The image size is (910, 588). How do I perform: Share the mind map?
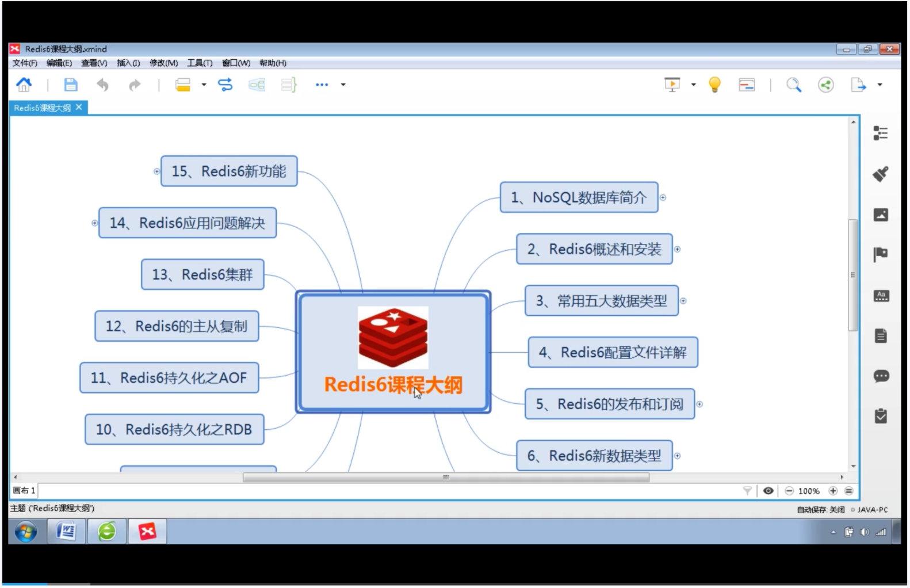tap(826, 85)
